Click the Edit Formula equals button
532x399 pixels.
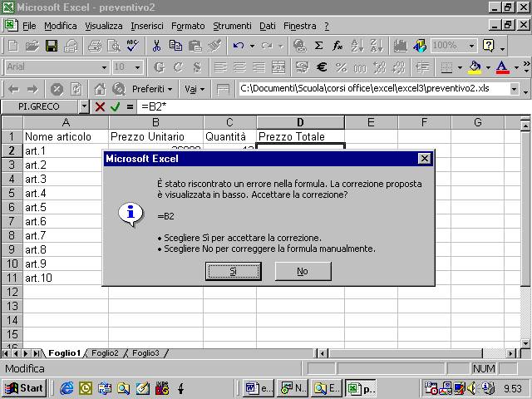130,107
